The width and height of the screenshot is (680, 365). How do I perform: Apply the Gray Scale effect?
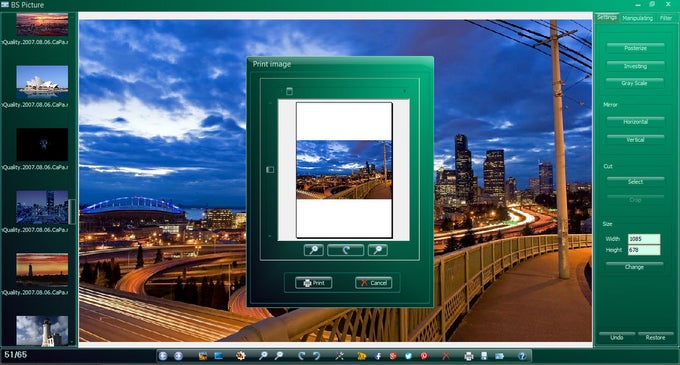pos(635,83)
